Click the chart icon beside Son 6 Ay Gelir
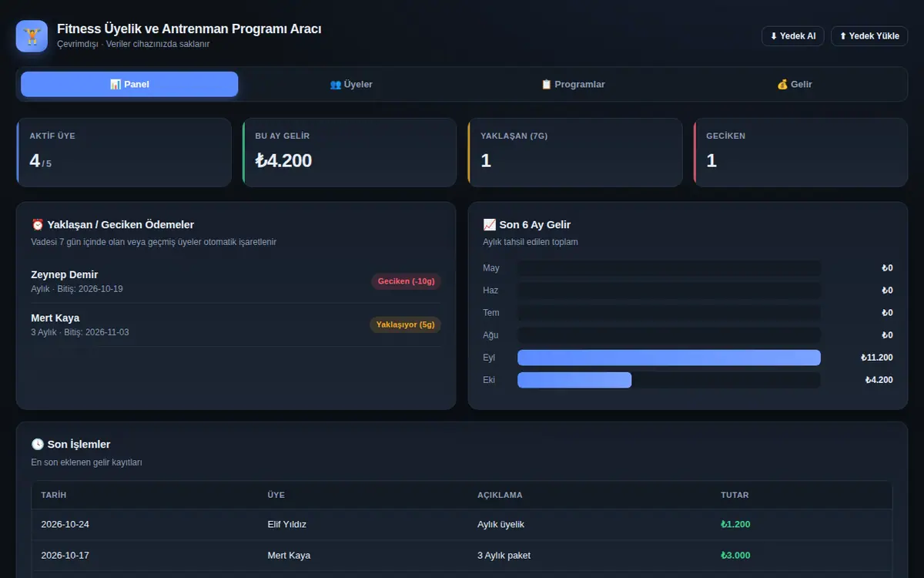Image resolution: width=924 pixels, height=578 pixels. (x=490, y=225)
